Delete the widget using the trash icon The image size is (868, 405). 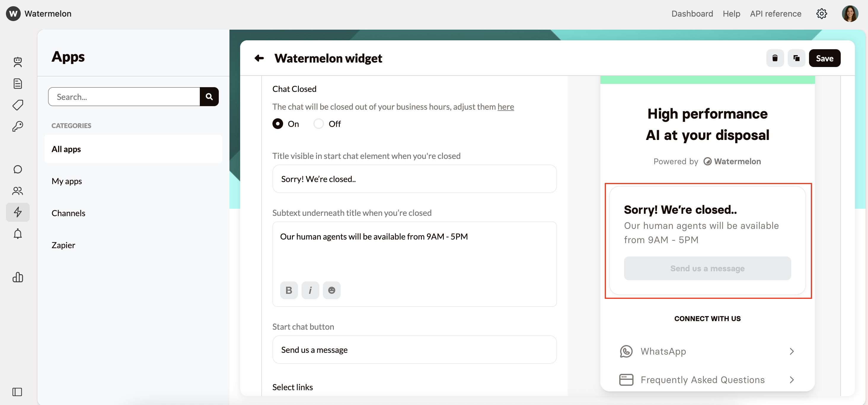click(x=775, y=58)
